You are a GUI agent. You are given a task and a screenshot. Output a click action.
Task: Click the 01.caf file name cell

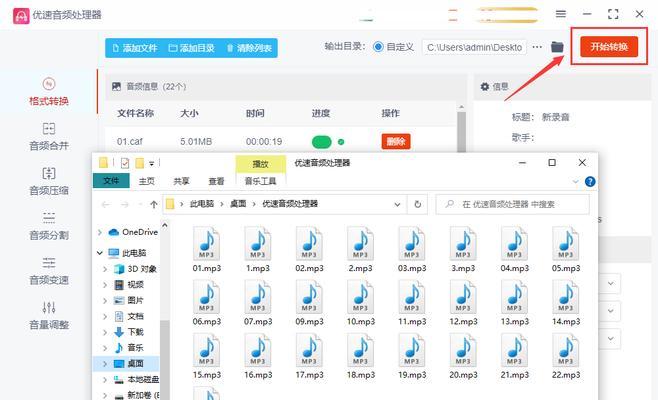(x=130, y=141)
